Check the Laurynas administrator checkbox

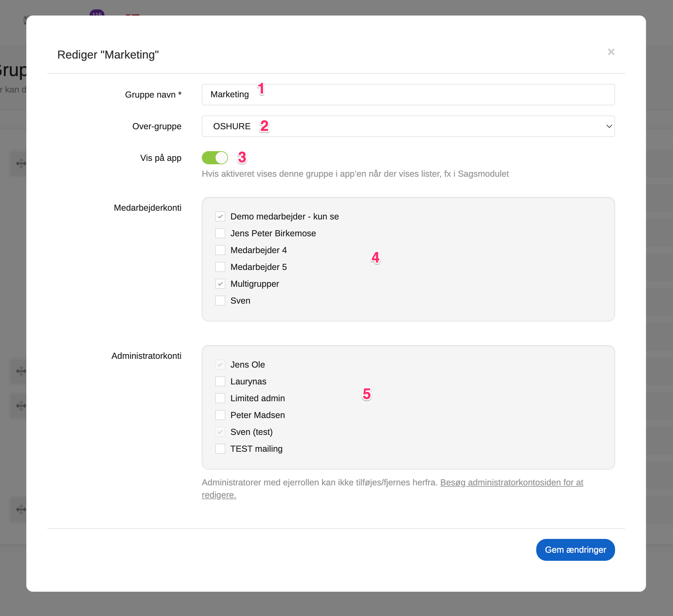(x=220, y=381)
